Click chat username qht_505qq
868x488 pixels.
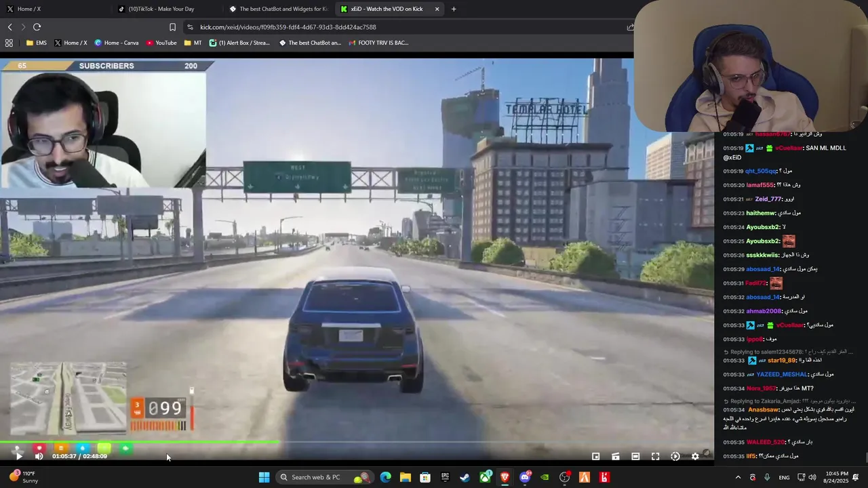pos(761,171)
